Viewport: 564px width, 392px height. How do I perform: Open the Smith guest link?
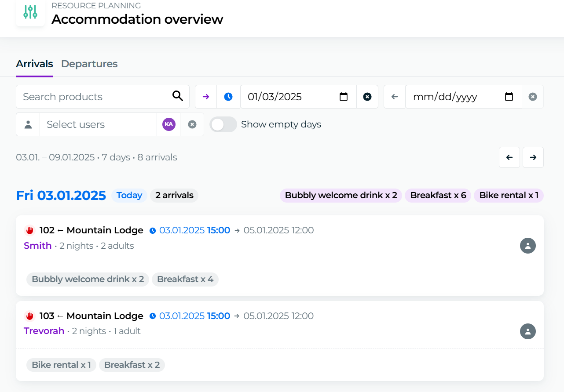(x=38, y=246)
